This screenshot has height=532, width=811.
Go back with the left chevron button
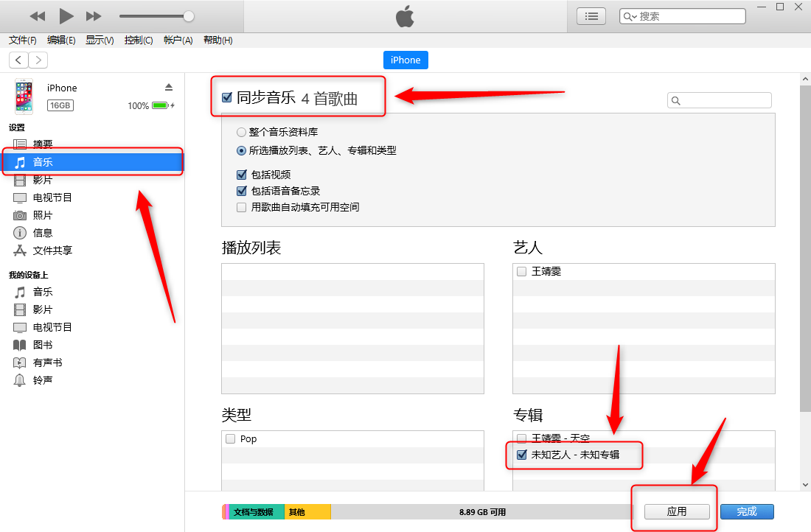coord(18,60)
